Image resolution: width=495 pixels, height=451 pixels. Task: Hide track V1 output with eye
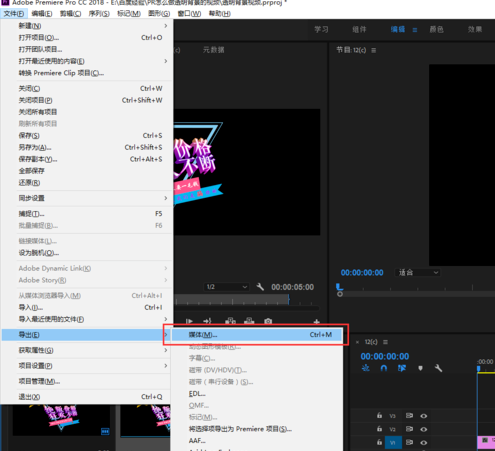coord(424,443)
